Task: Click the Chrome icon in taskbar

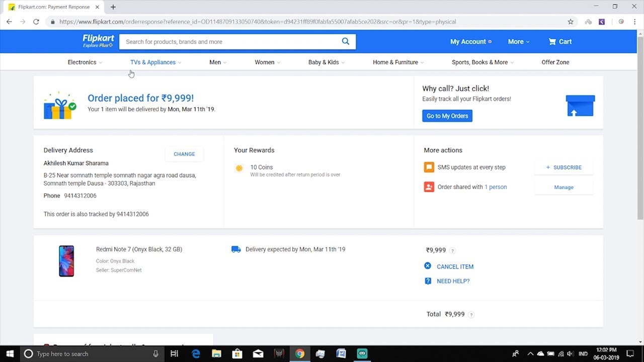Action: (x=300, y=354)
